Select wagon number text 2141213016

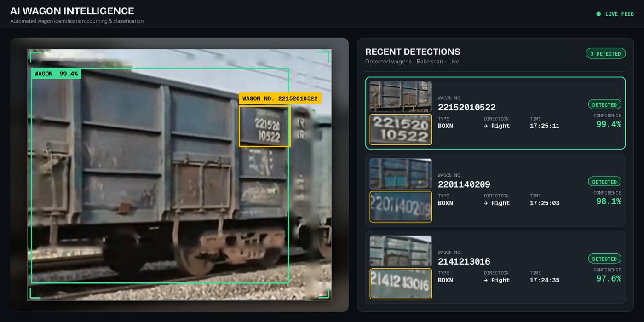coord(464,262)
